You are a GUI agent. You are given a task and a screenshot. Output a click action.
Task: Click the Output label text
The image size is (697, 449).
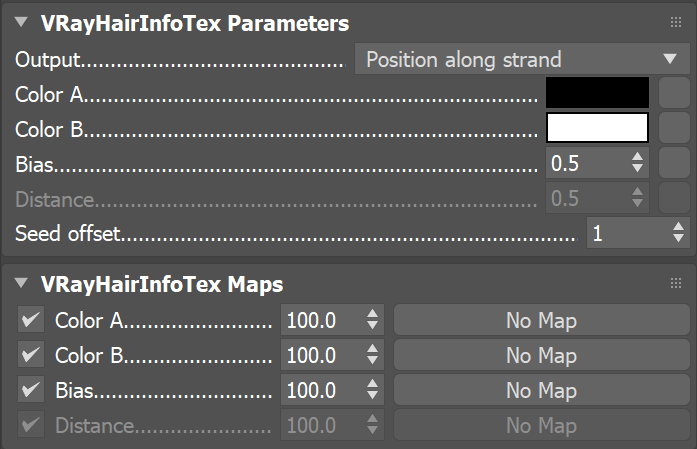point(48,60)
